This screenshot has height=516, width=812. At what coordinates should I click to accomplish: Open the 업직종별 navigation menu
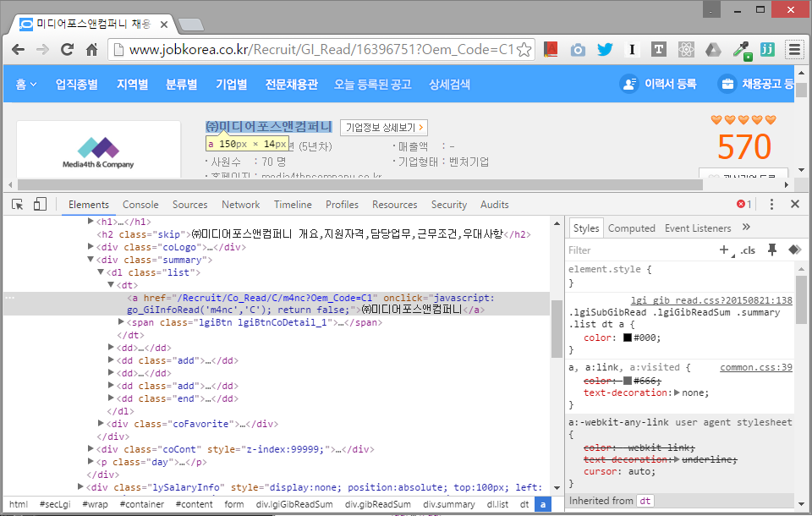point(77,85)
